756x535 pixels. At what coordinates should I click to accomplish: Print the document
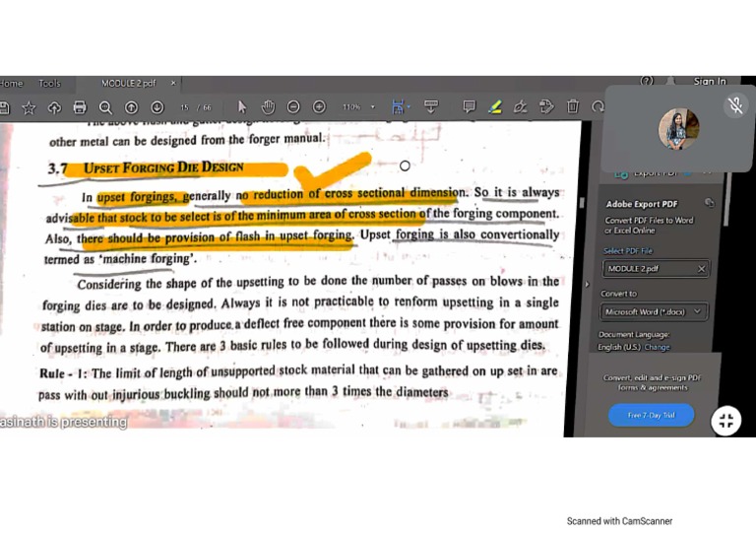[80, 107]
